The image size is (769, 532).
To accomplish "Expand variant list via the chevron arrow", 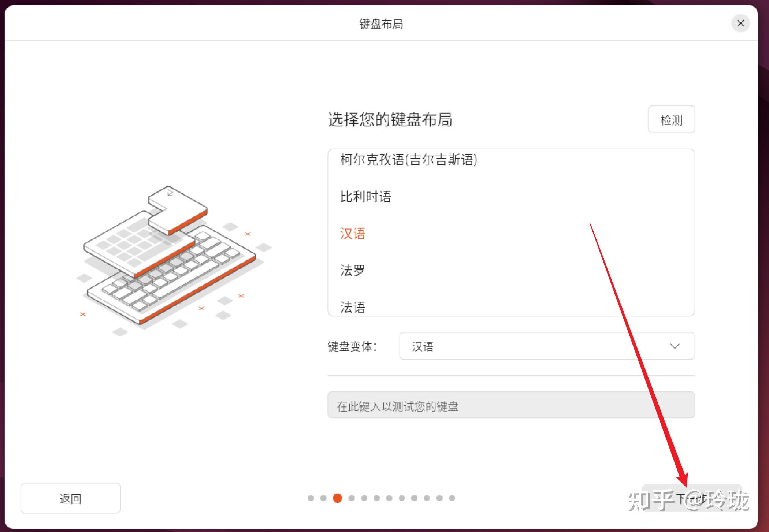I will click(675, 346).
